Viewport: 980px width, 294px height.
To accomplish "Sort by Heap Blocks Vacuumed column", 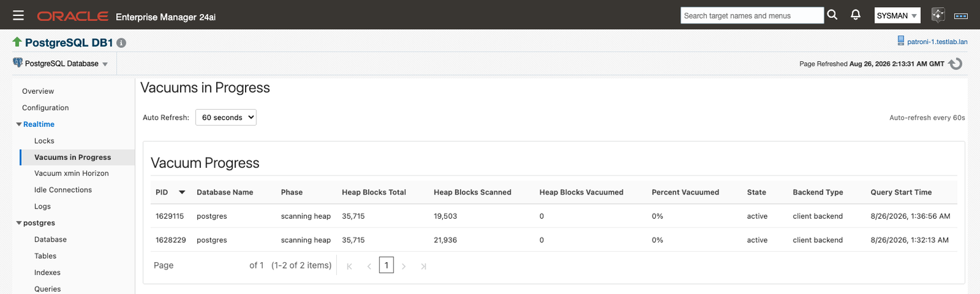I will tap(581, 192).
